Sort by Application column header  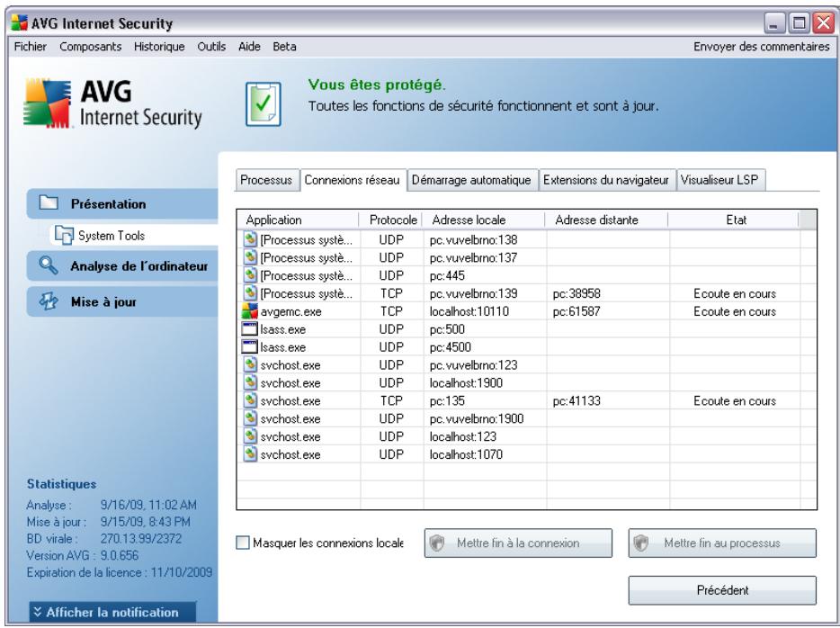click(x=298, y=220)
